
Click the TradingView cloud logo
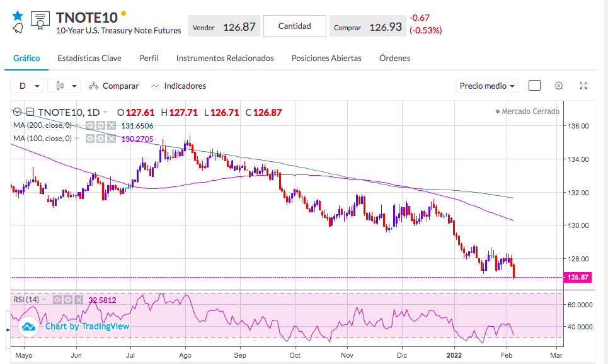point(29,327)
